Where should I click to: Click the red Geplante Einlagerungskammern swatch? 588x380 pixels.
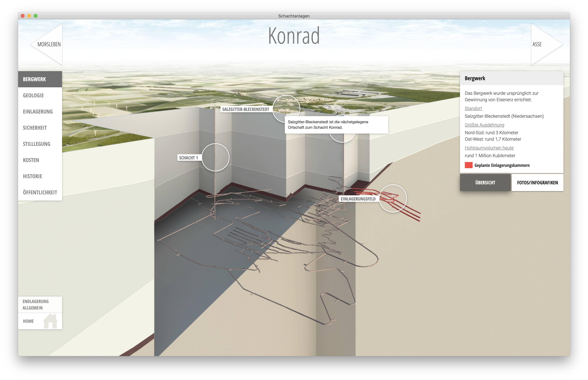point(468,165)
